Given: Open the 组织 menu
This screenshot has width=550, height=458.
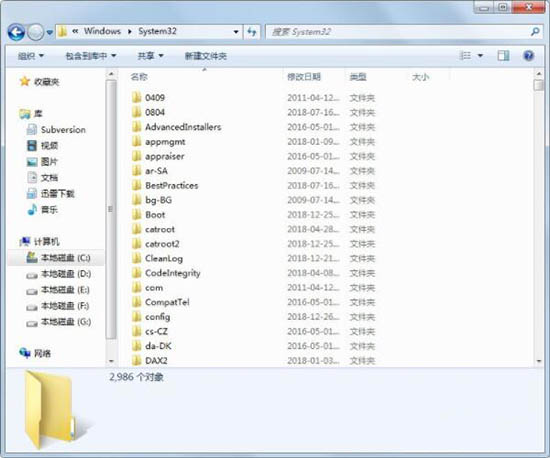Looking at the screenshot, I should (x=31, y=56).
